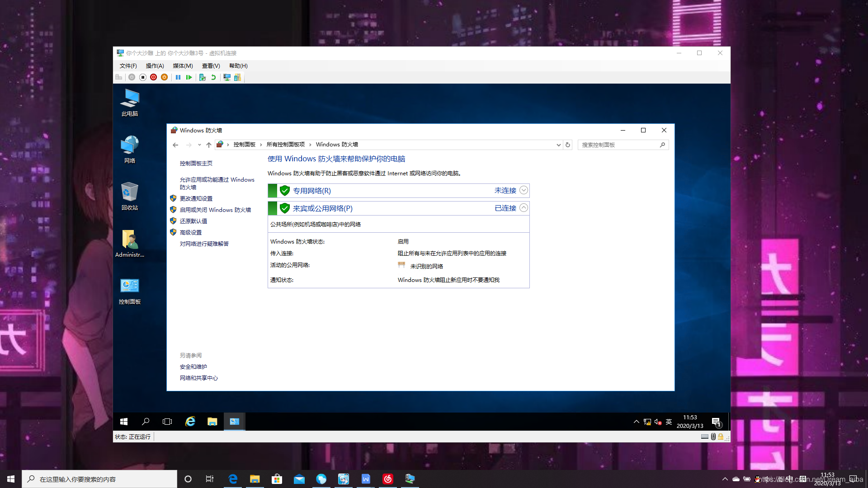Open Internet Explorer in the VM taskbar
Image resolution: width=868 pixels, height=488 pixels.
(190, 422)
